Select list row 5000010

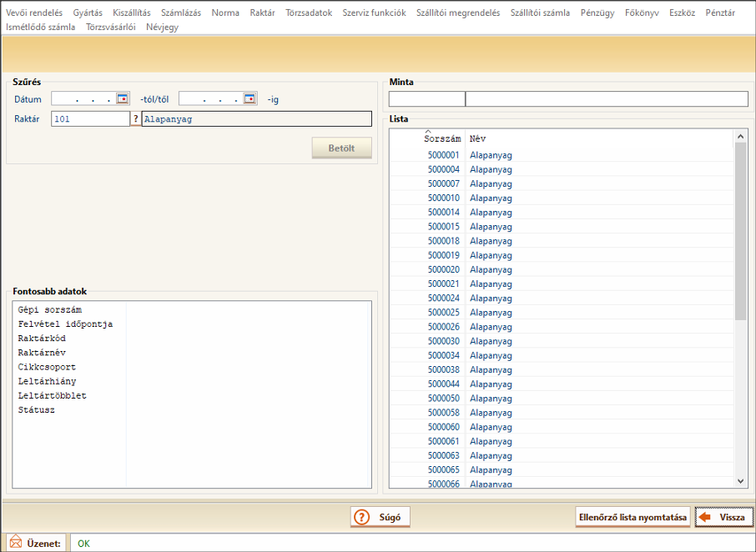pos(562,198)
